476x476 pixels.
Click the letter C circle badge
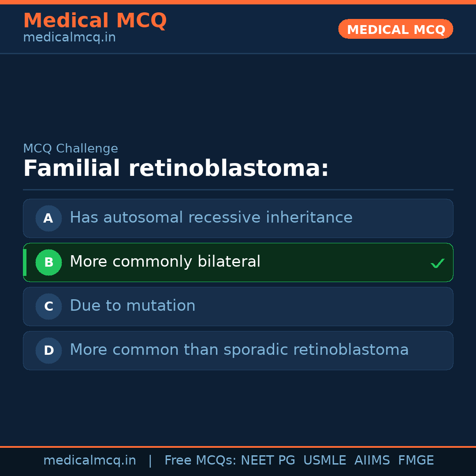pyautogui.click(x=48, y=306)
